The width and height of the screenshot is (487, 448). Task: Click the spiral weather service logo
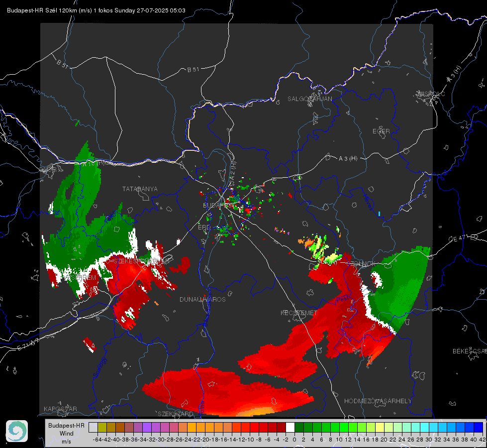(17, 431)
